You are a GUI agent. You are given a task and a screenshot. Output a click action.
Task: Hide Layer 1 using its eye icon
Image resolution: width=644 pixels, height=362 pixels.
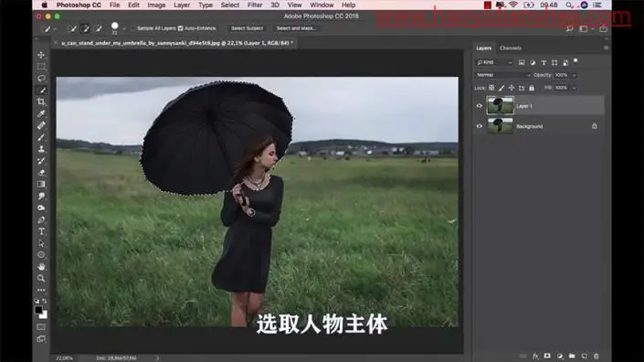479,106
